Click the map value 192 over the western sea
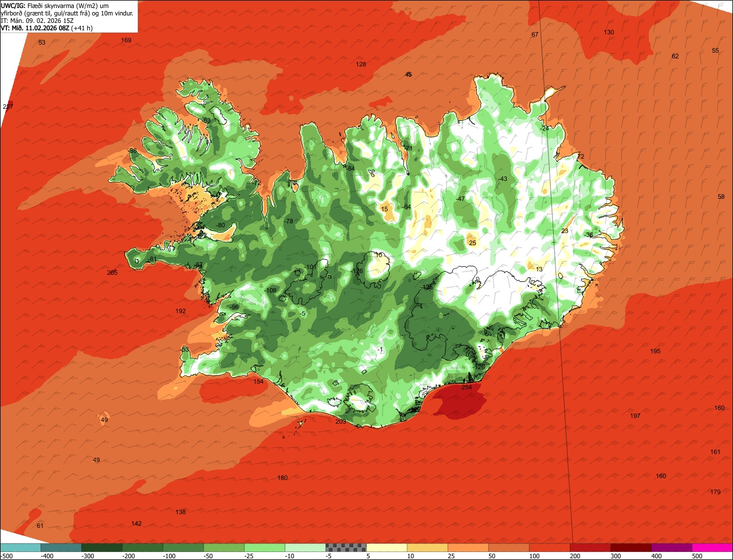Image resolution: width=733 pixels, height=560 pixels. click(180, 311)
